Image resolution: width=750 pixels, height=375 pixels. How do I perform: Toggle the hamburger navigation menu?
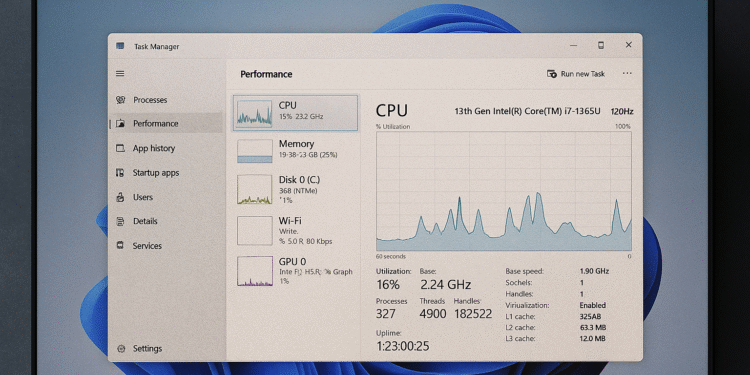point(120,74)
